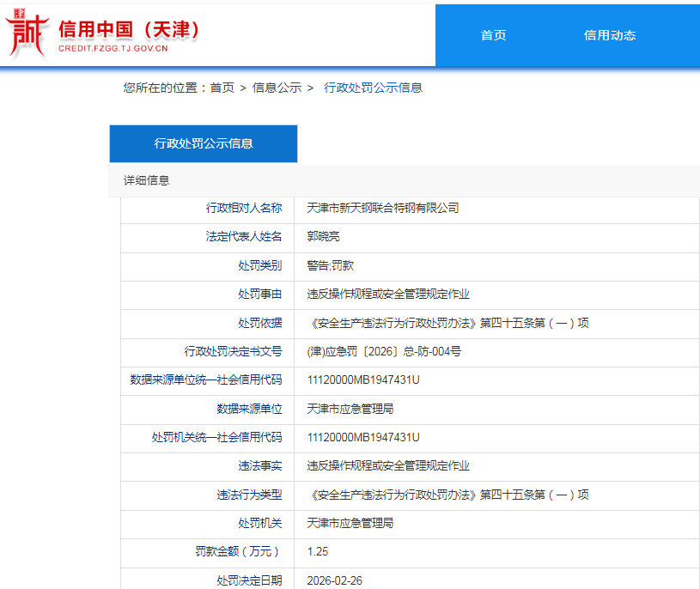
Task: Click the 信用中国（天津） site title
Action: 129,29
